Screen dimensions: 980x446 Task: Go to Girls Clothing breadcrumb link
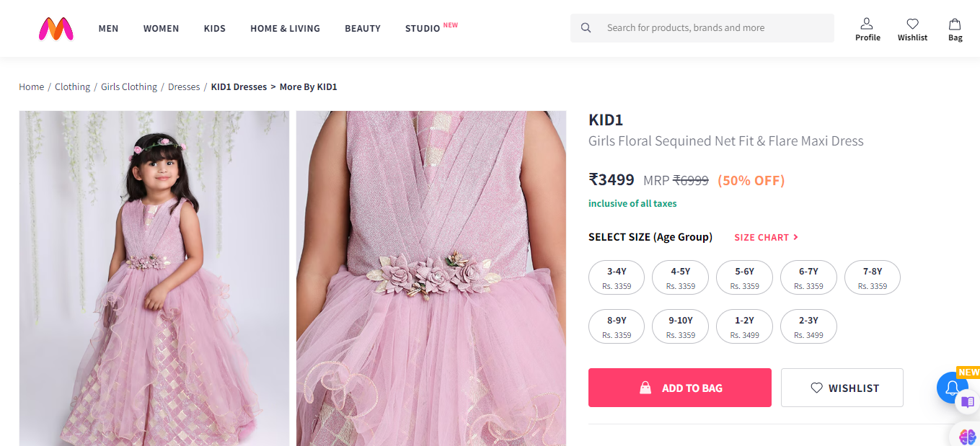coord(128,86)
